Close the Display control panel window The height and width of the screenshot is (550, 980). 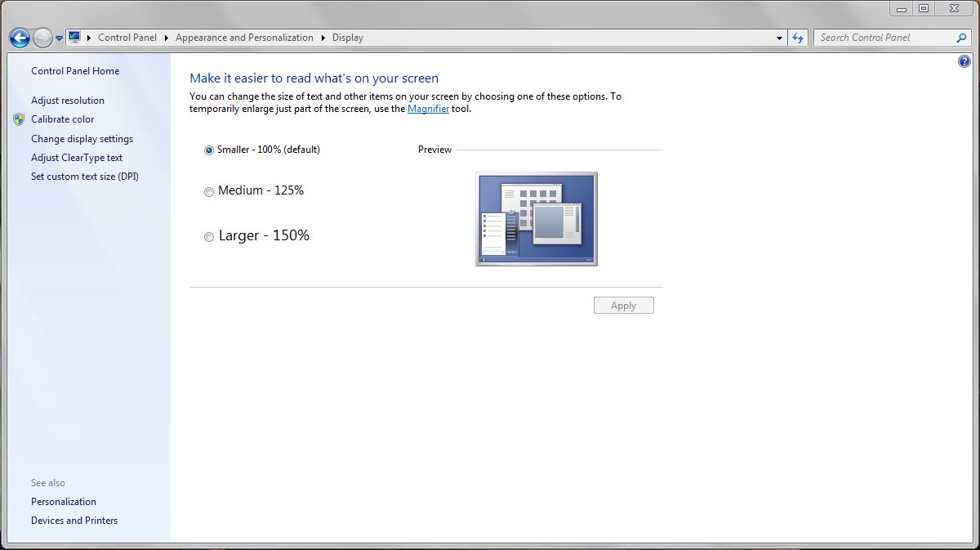(953, 8)
